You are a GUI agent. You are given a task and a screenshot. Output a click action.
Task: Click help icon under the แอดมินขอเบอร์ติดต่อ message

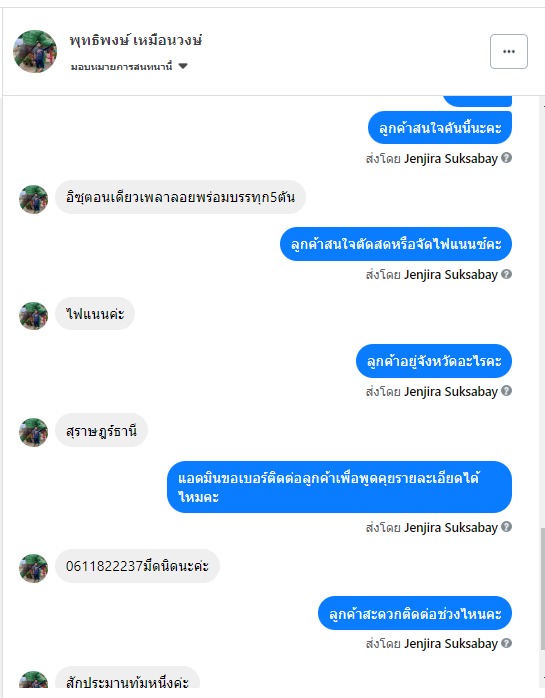(x=506, y=527)
